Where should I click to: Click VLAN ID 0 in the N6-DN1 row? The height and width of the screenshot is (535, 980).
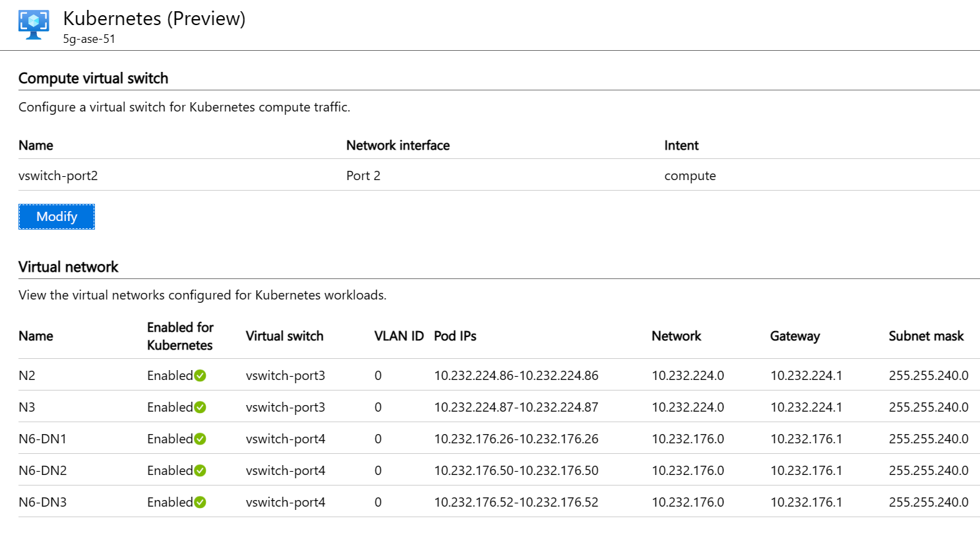click(x=378, y=439)
